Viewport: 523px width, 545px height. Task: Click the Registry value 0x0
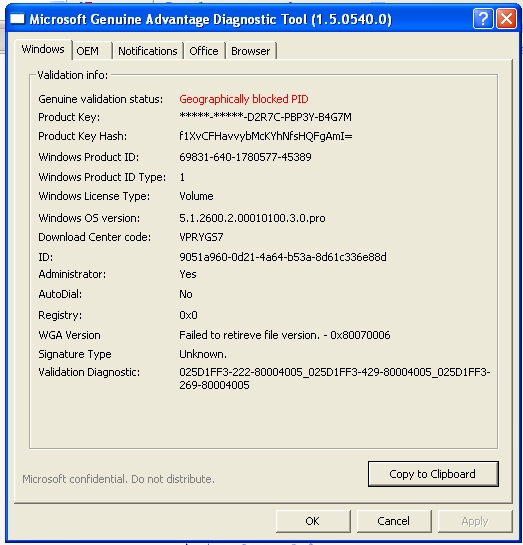(188, 315)
